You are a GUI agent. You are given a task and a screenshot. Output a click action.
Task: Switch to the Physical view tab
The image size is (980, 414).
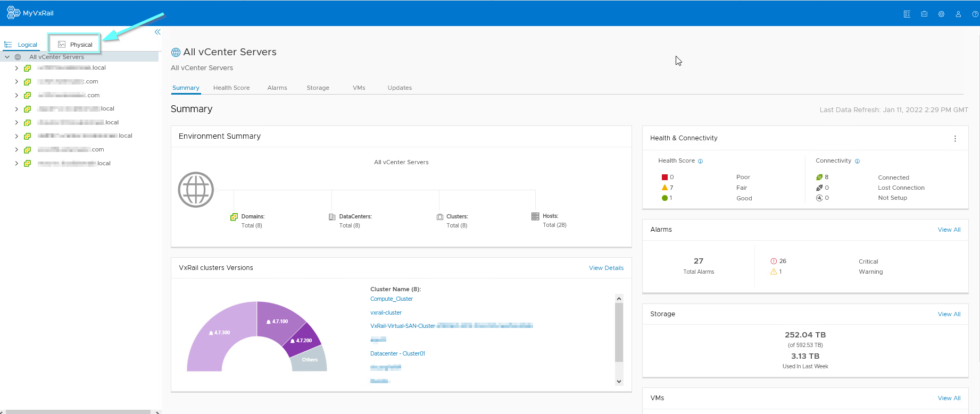click(74, 45)
